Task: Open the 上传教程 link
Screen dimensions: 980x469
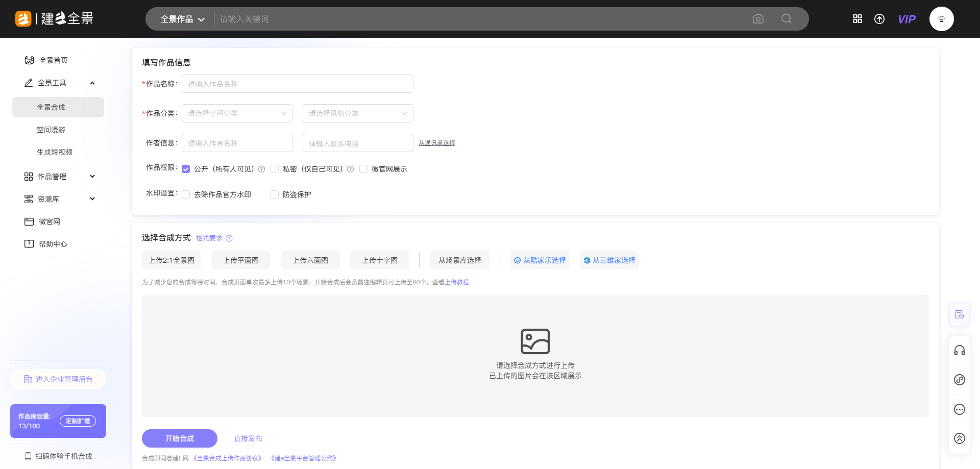Action: pyautogui.click(x=456, y=282)
